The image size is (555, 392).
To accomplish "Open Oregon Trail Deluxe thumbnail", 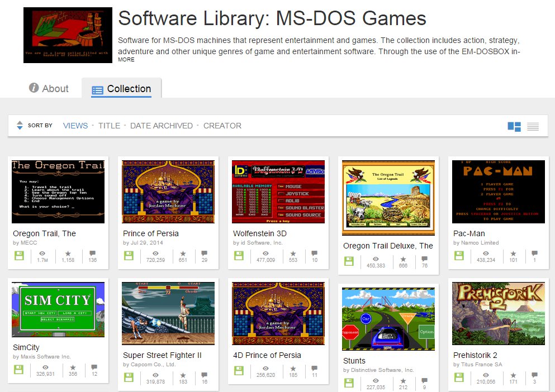I will pyautogui.click(x=388, y=198).
